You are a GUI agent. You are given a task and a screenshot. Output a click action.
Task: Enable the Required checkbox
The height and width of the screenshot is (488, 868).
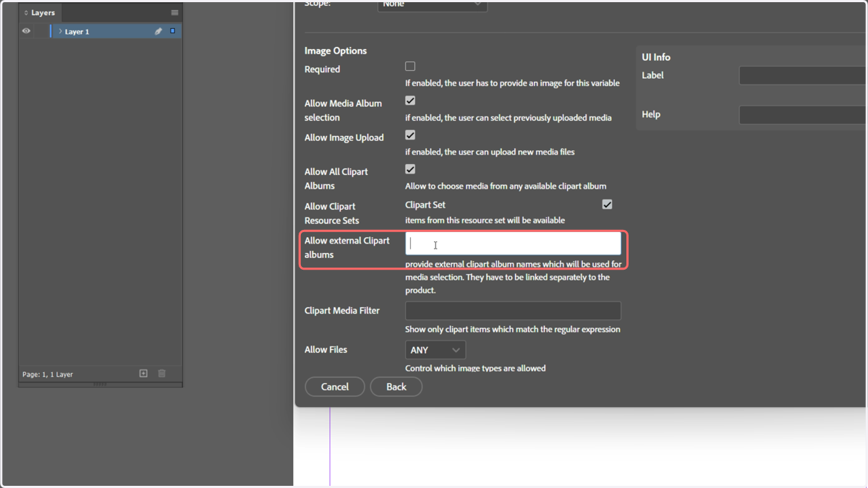point(410,67)
